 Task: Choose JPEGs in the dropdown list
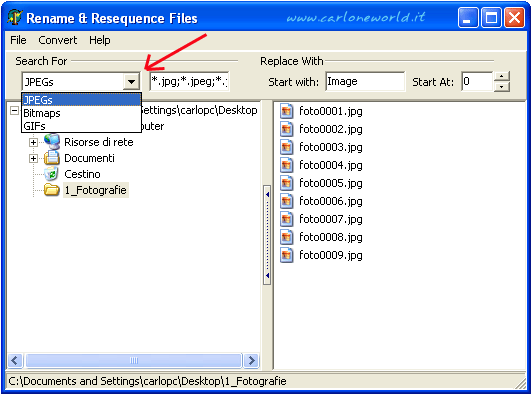click(81, 100)
